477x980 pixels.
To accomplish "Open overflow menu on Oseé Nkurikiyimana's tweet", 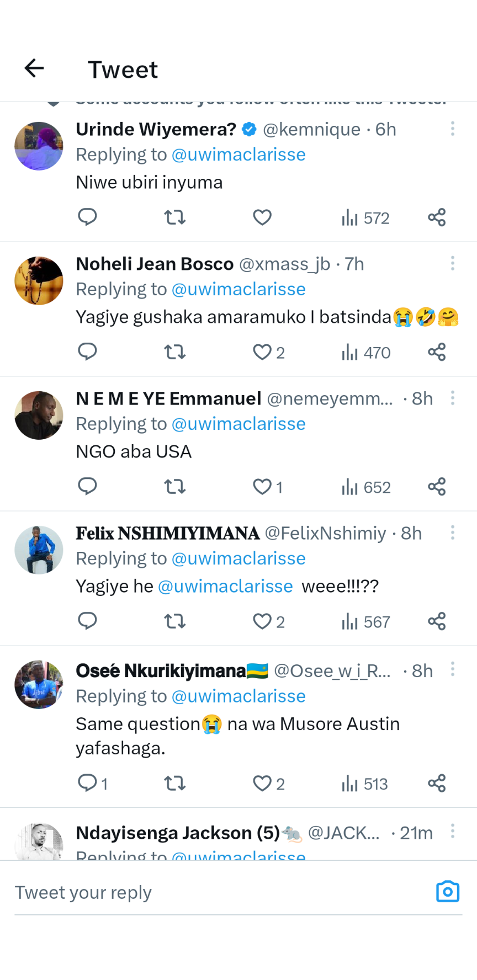I will pos(453,669).
